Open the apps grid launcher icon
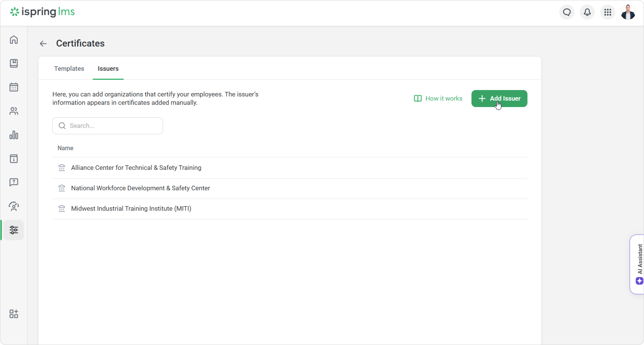 pos(607,12)
